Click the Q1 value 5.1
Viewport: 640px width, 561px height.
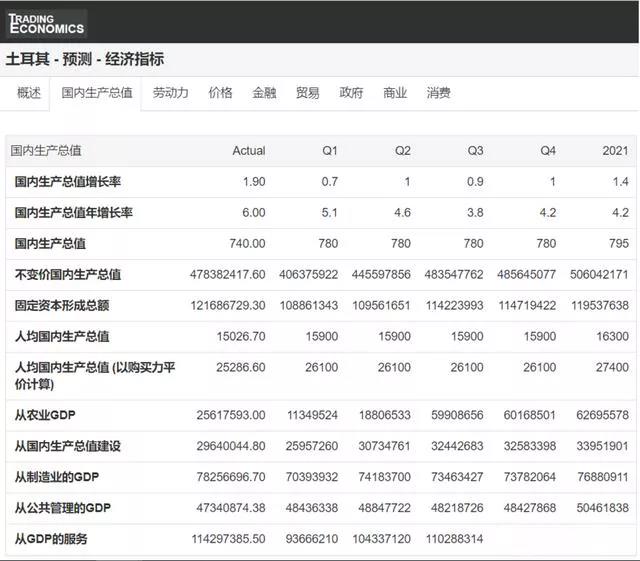pyautogui.click(x=330, y=212)
